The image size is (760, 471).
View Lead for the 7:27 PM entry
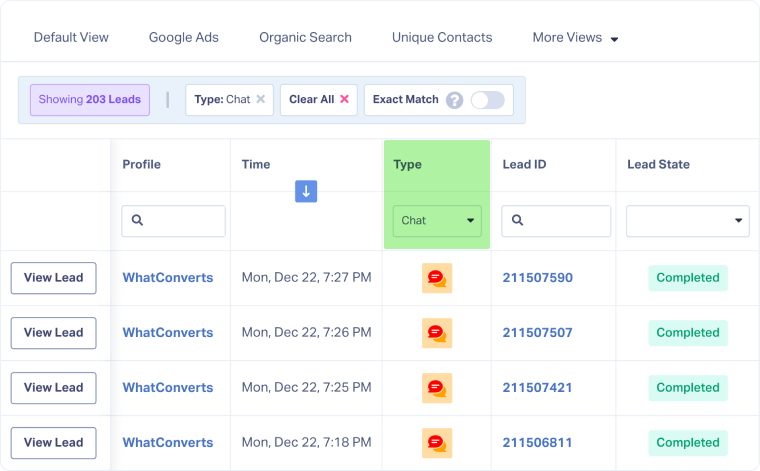point(54,278)
